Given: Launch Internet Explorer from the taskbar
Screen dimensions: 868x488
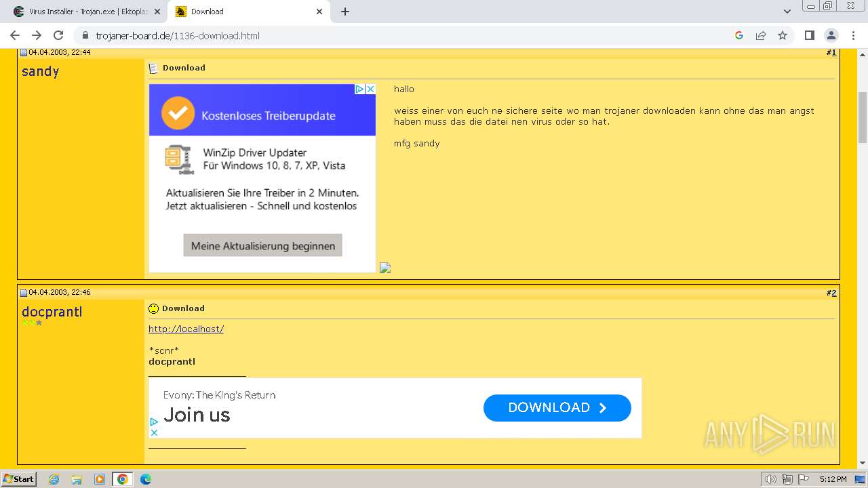Looking at the screenshot, I should 54,479.
